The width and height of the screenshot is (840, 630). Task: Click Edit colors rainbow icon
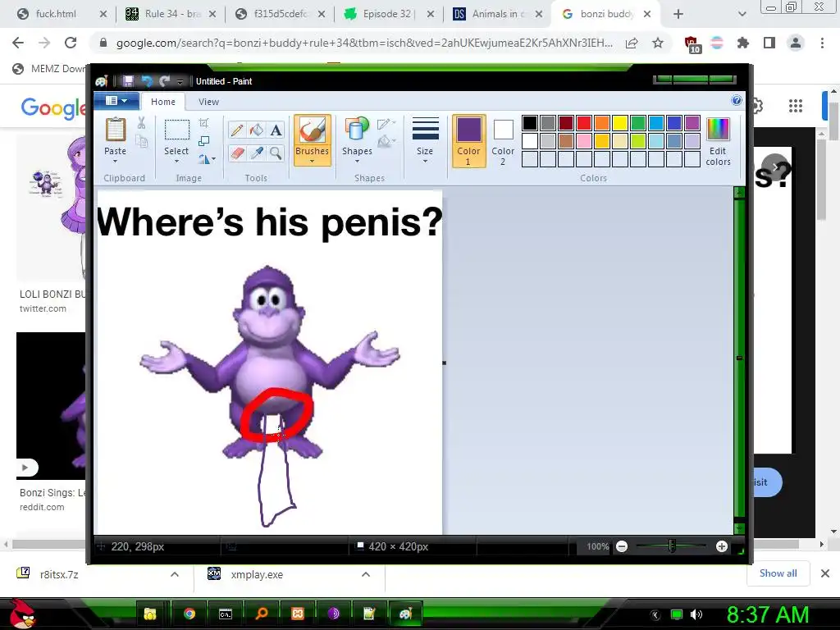tap(718, 130)
